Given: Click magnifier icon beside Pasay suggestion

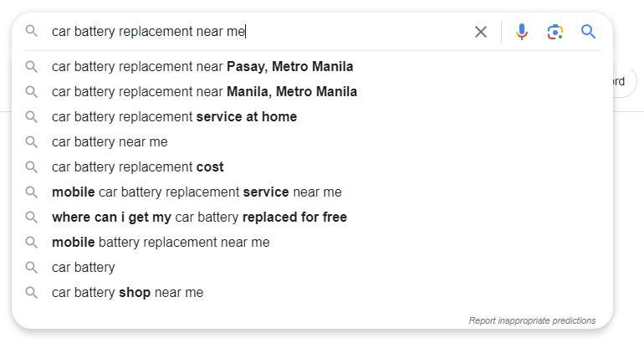Looking at the screenshot, I should (32, 66).
